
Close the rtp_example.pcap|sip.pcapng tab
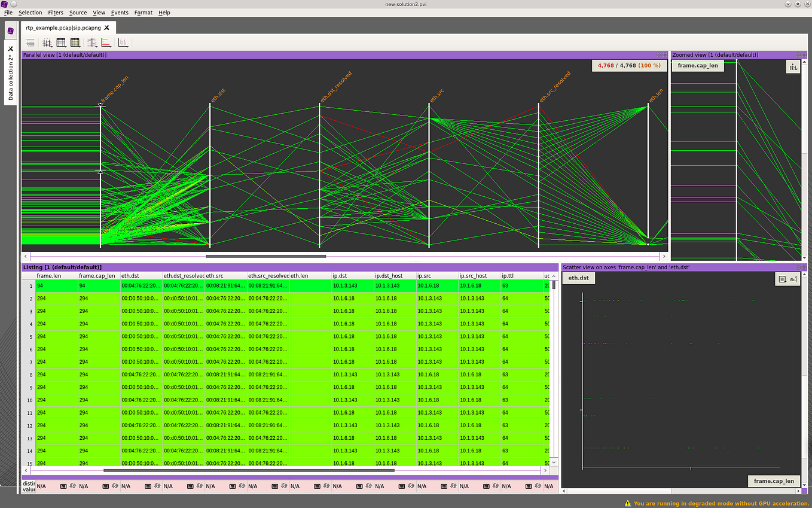click(107, 28)
